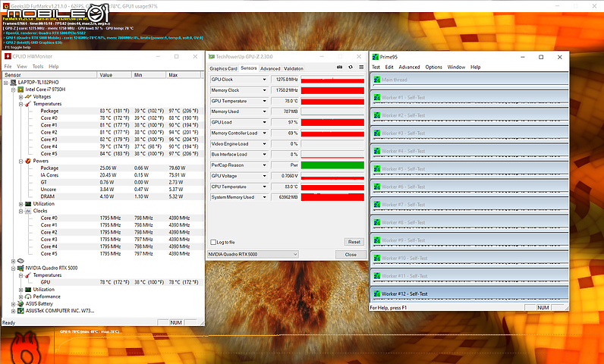Switch to GPU-Z Graphics Card tab
This screenshot has width=604, height=364.
coord(223,68)
